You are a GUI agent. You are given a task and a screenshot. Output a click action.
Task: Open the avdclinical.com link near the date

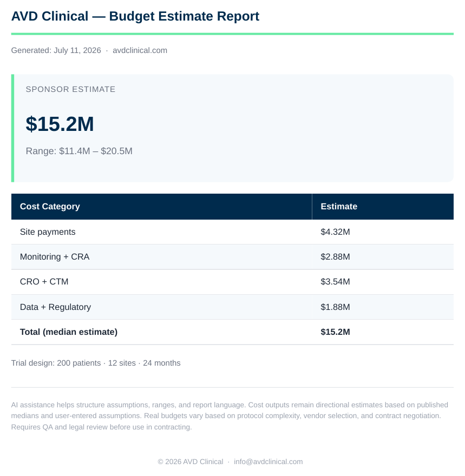(140, 50)
